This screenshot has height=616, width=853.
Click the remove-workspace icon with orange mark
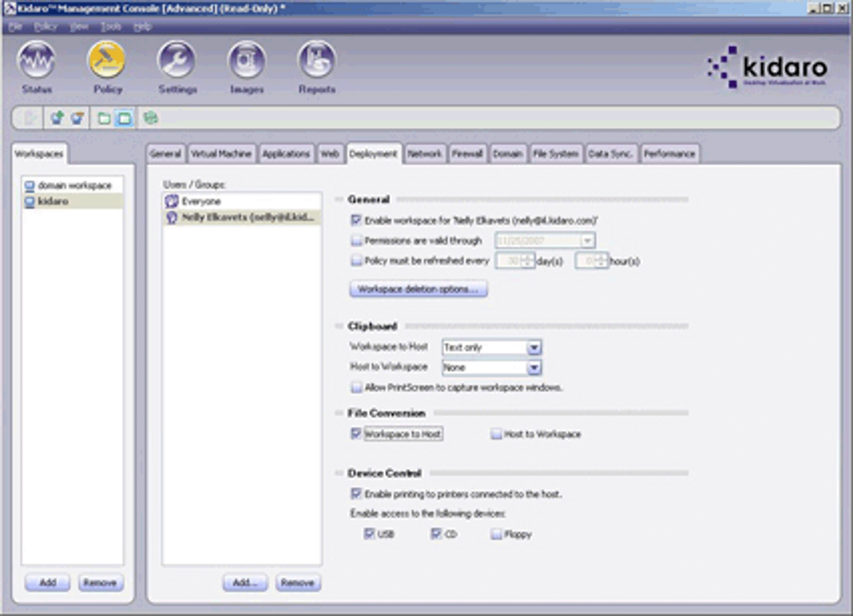(x=77, y=118)
